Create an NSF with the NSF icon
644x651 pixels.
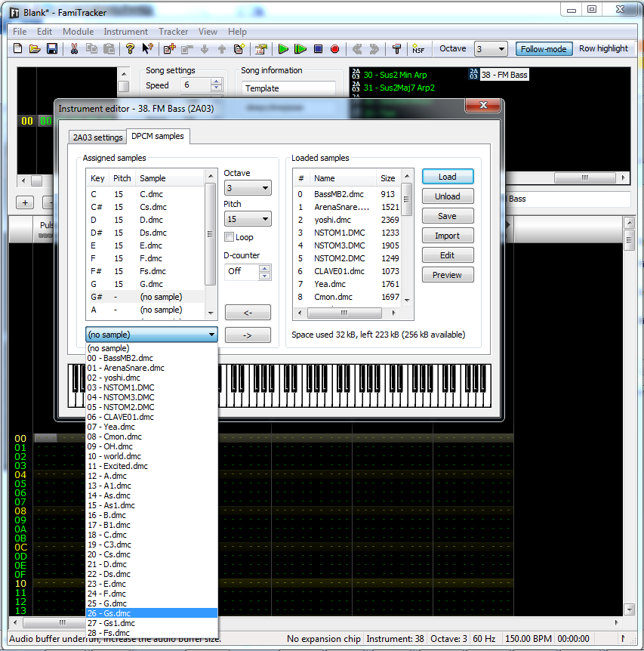(x=418, y=49)
